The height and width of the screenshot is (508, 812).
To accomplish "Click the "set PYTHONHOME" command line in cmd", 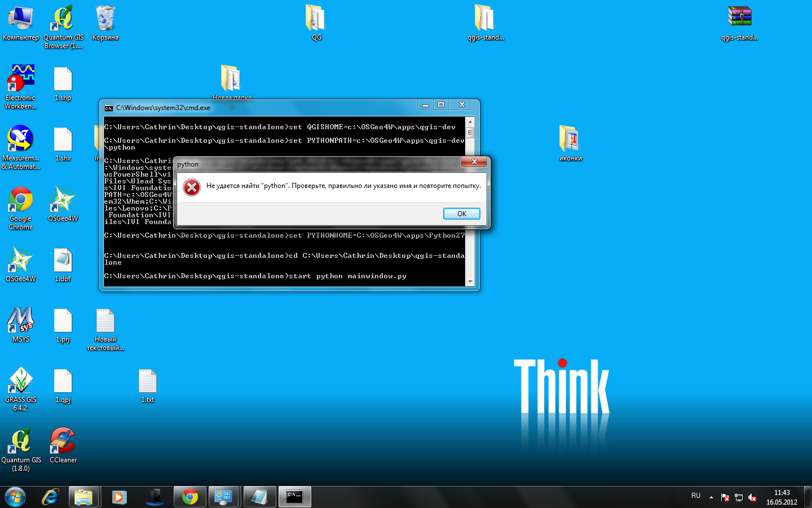I will [284, 235].
